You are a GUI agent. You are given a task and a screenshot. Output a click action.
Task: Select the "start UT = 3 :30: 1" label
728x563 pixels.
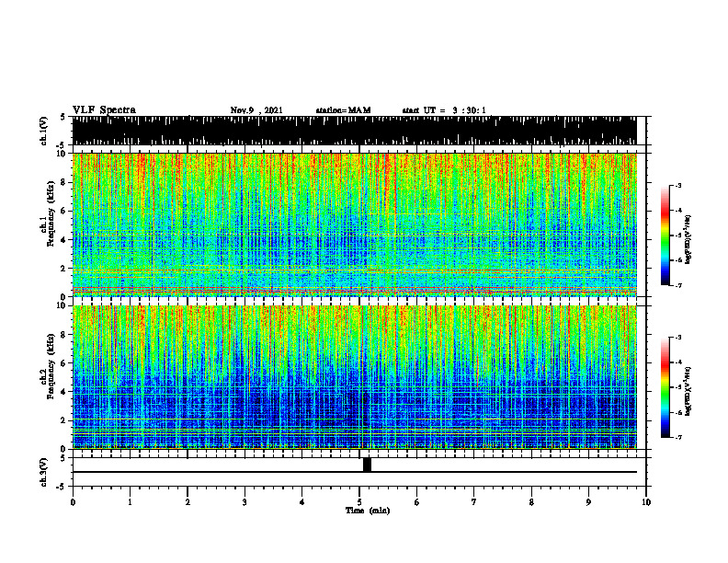[444, 110]
